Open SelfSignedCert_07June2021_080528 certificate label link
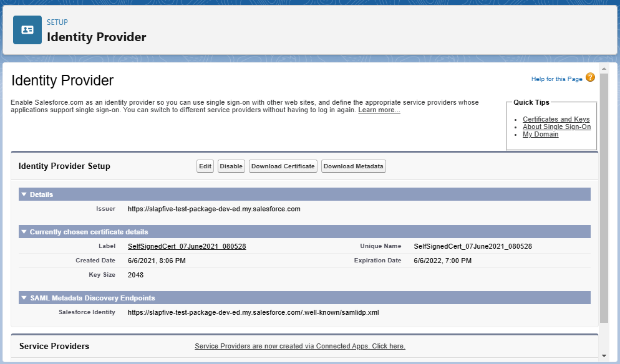The width and height of the screenshot is (620, 364). [186, 246]
